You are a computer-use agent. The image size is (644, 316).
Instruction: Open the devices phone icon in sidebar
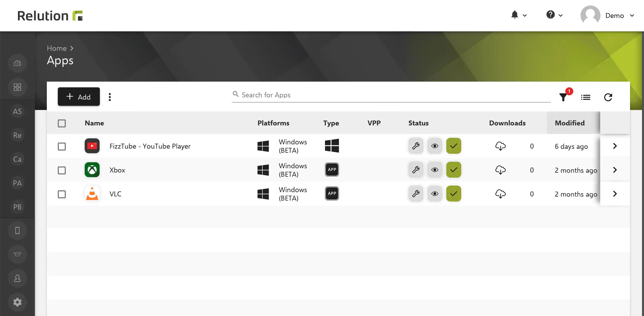17,230
